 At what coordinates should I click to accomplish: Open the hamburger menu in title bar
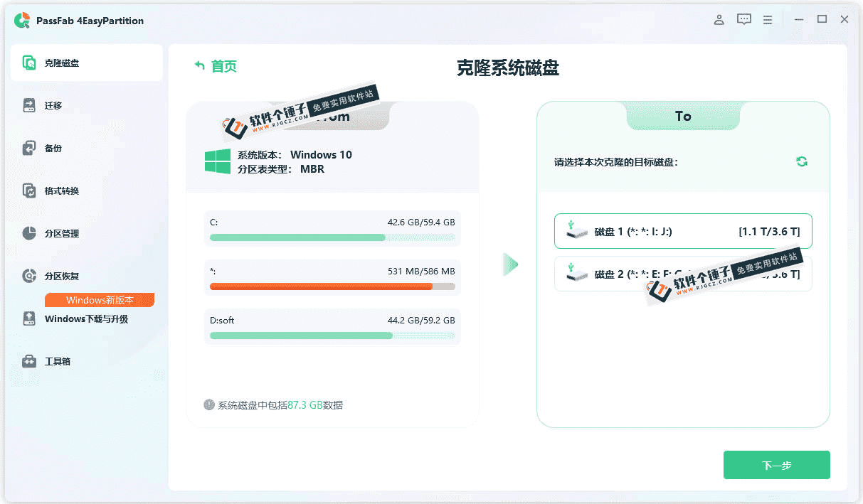768,20
